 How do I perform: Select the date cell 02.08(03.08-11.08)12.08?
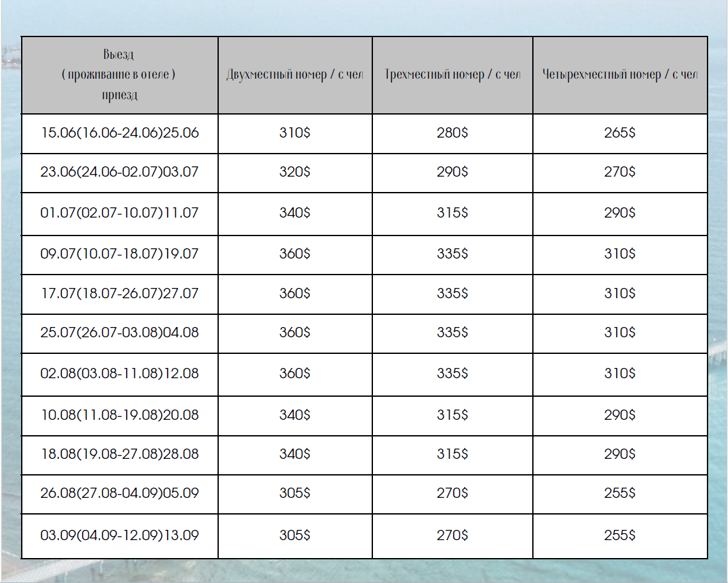click(x=120, y=374)
